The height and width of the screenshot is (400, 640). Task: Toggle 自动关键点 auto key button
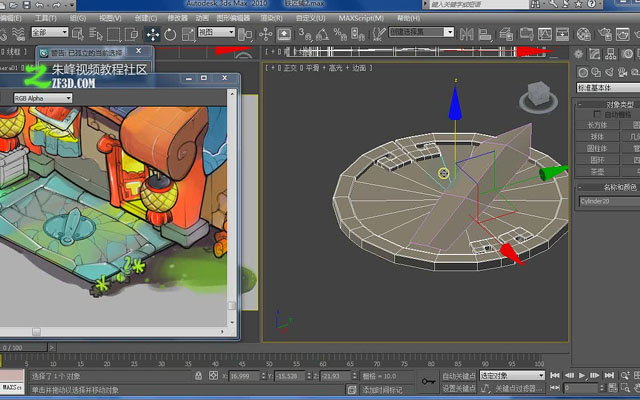pos(459,376)
